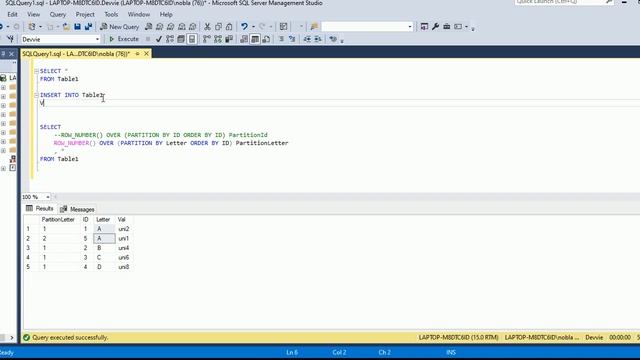Click the Solution Explorer window icon
This screenshot has height=360, width=640.
pyautogui.click(x=424, y=27)
